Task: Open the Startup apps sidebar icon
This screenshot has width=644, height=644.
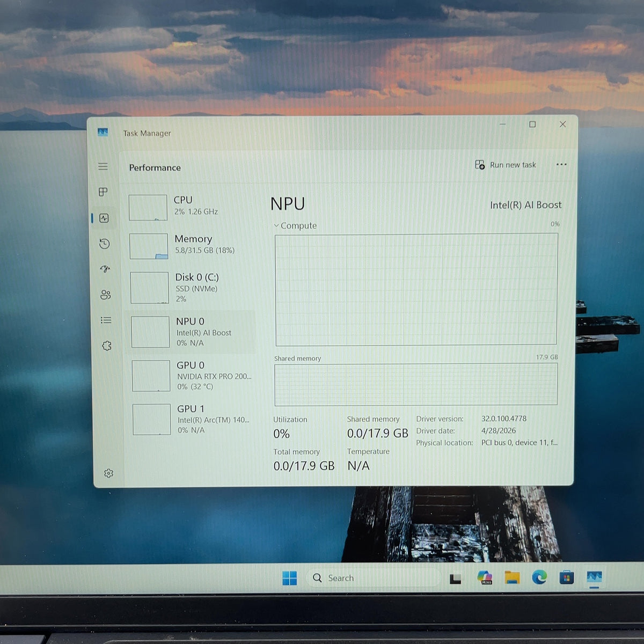Action: 105,269
